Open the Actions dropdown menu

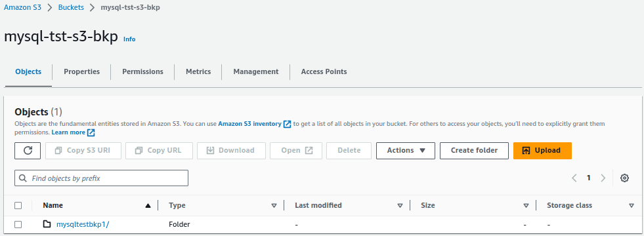click(x=406, y=151)
